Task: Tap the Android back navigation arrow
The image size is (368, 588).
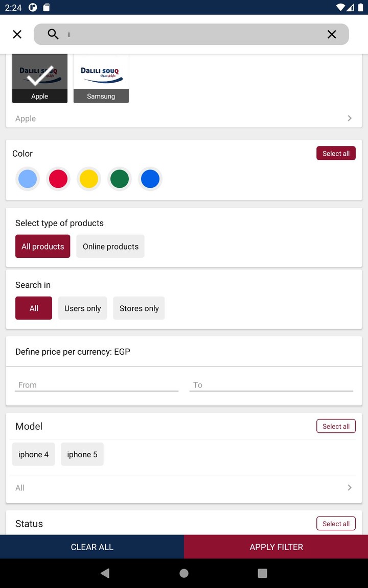Action: coord(105,573)
